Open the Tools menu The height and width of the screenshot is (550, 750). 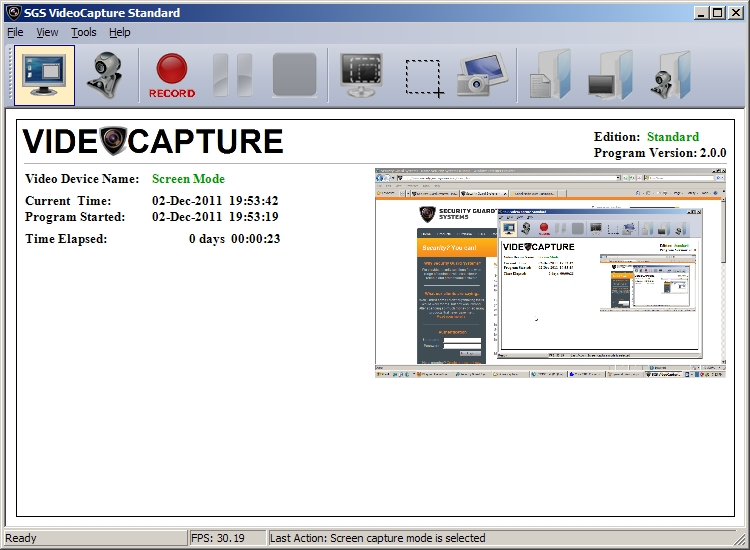tap(84, 32)
